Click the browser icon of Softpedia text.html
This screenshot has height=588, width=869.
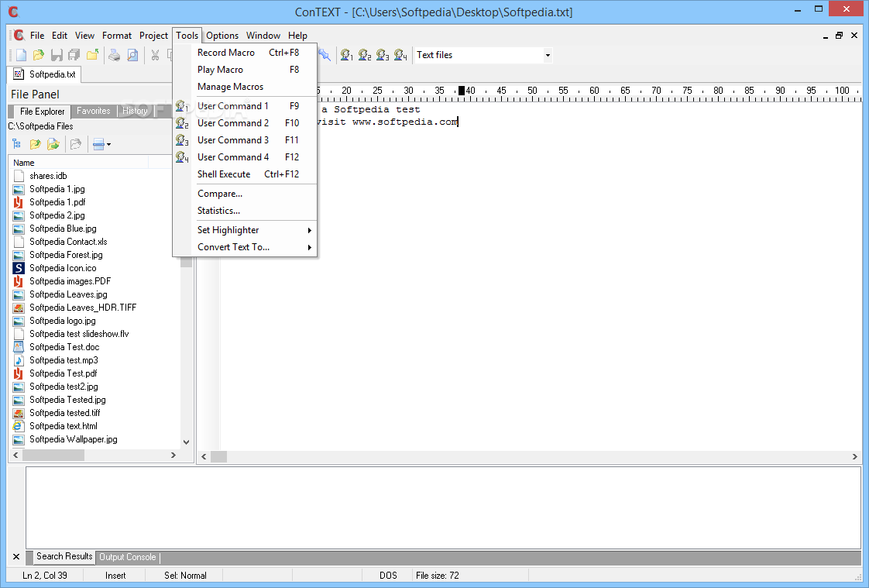(19, 426)
